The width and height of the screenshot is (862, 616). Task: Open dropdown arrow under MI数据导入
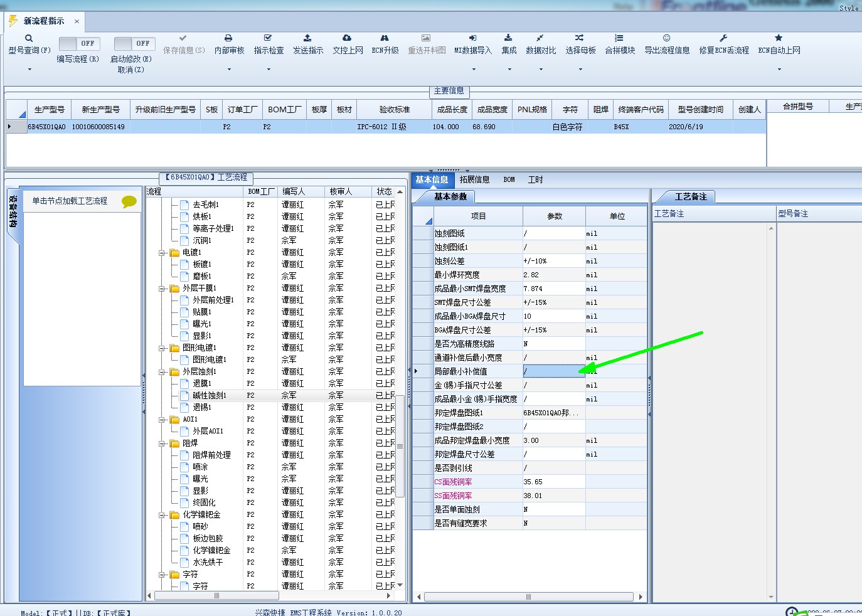(473, 69)
